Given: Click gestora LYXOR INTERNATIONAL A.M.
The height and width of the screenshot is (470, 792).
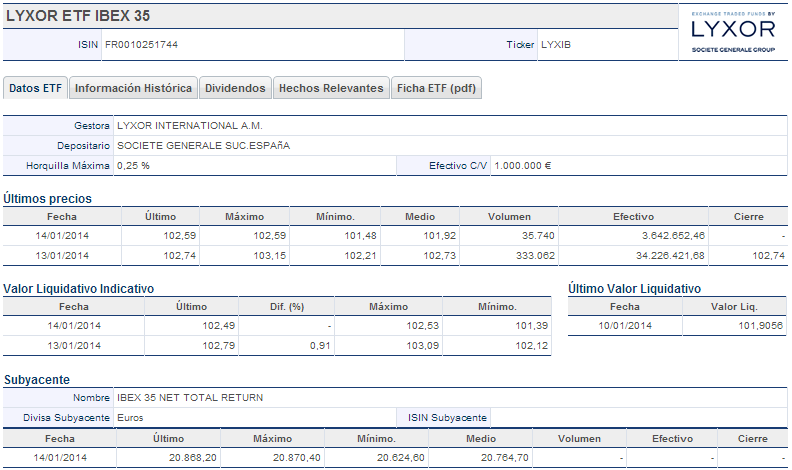Looking at the screenshot, I should (190, 126).
